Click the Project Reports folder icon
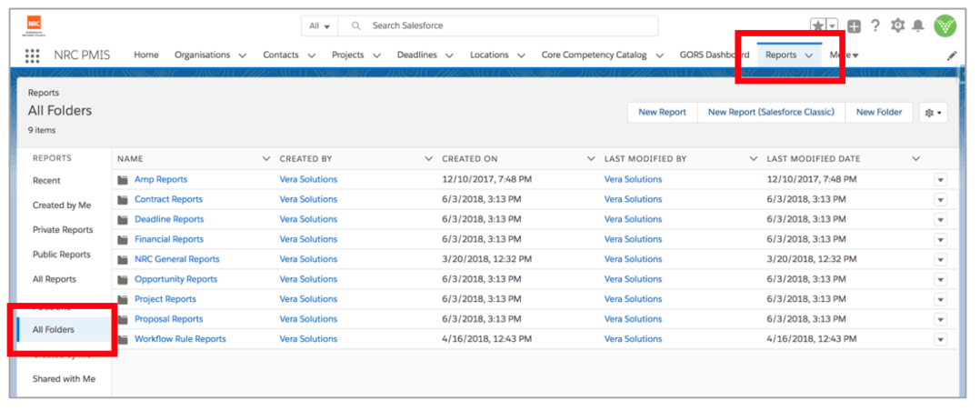The width and height of the screenshot is (980, 411). point(123,300)
